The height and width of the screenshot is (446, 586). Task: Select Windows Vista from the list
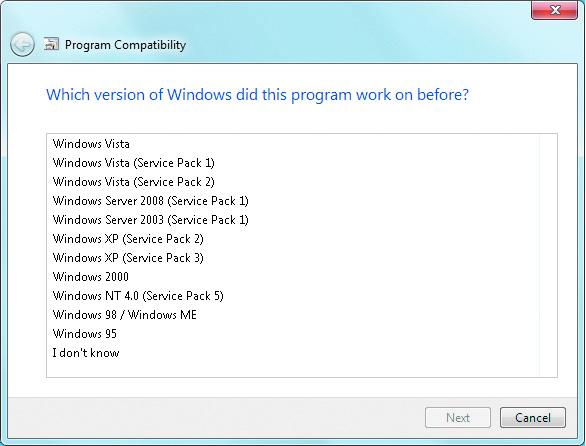91,144
